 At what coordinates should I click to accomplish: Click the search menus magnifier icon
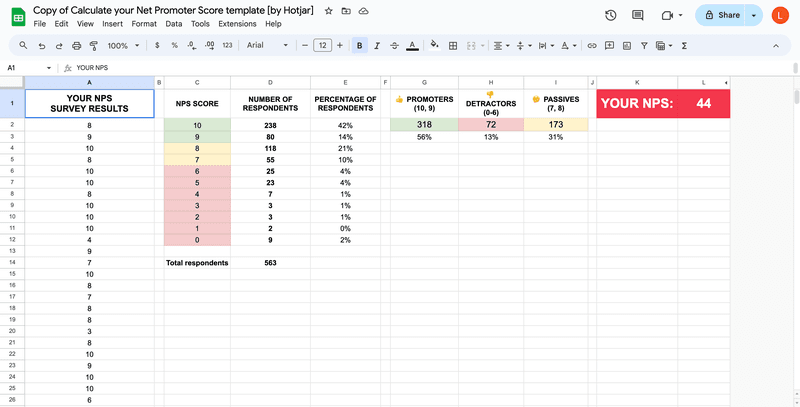[x=23, y=45]
